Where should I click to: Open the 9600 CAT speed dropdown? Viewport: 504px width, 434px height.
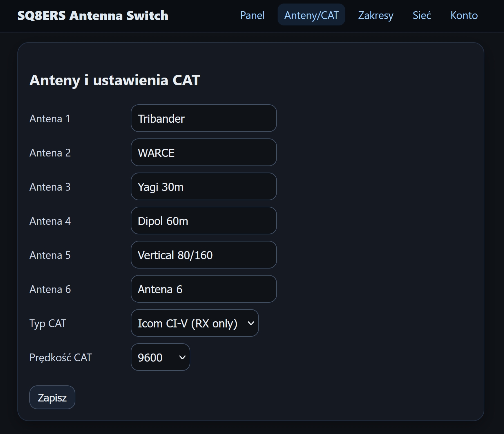click(160, 357)
